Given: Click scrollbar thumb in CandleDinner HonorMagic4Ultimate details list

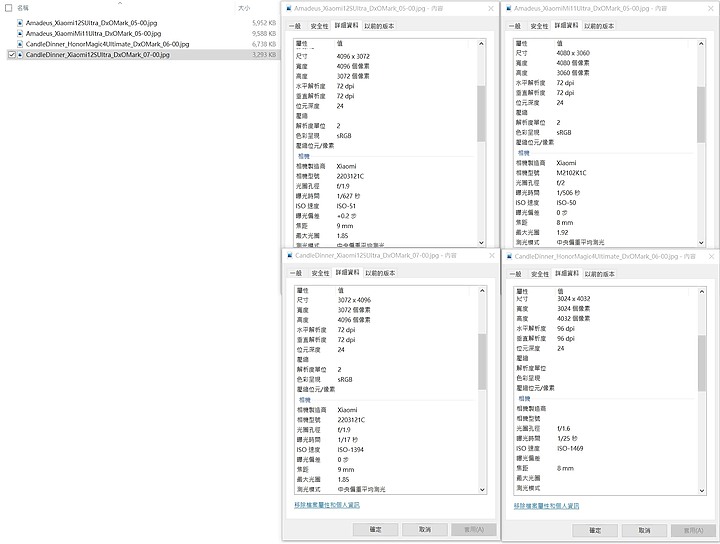Looking at the screenshot, I should tap(702, 363).
